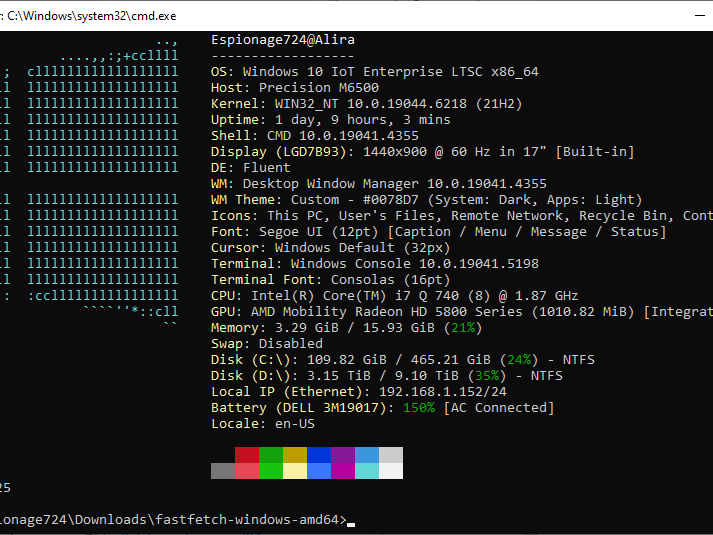The height and width of the screenshot is (535, 713).
Task: Click the dark gray color block
Action: 223,471
